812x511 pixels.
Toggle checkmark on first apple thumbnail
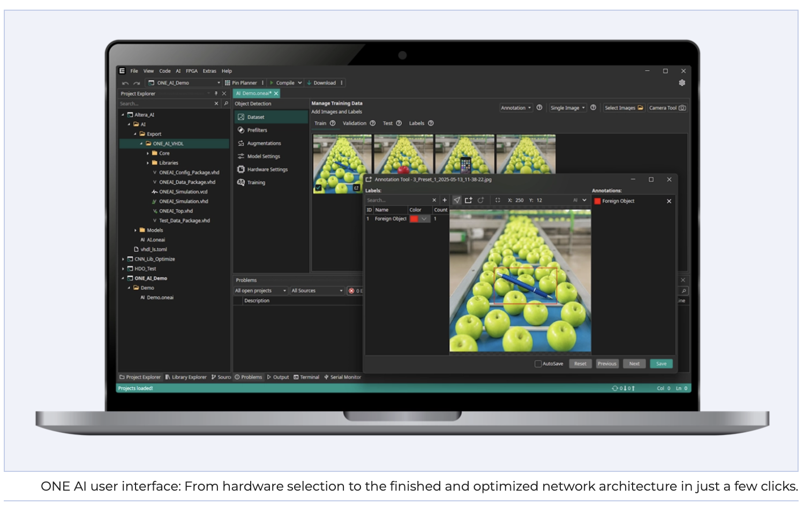tap(318, 188)
